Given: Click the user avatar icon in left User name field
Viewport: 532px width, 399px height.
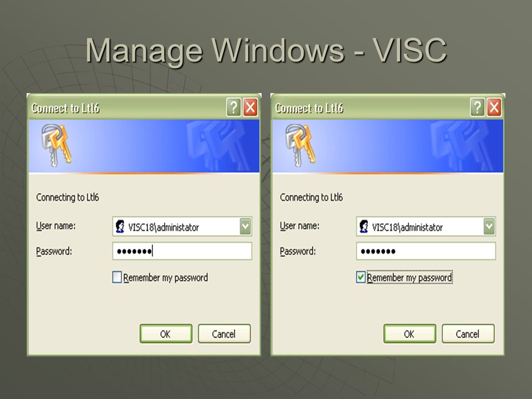Looking at the screenshot, I should pyautogui.click(x=120, y=226).
